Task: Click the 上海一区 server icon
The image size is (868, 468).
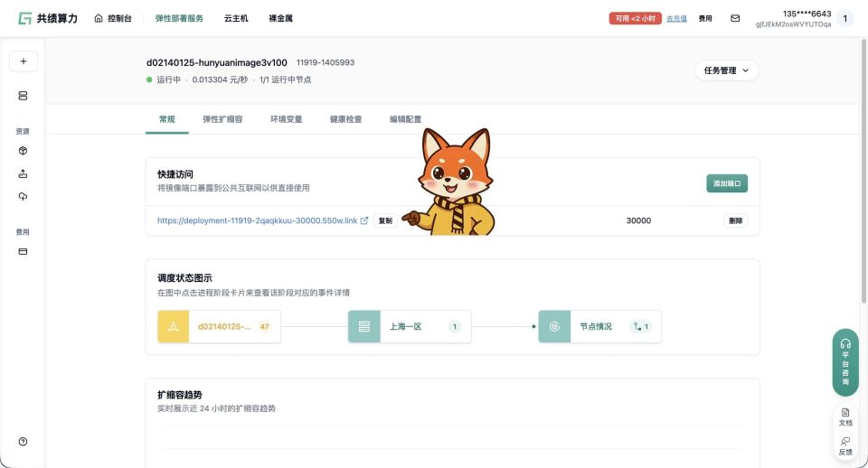Action: [x=364, y=326]
